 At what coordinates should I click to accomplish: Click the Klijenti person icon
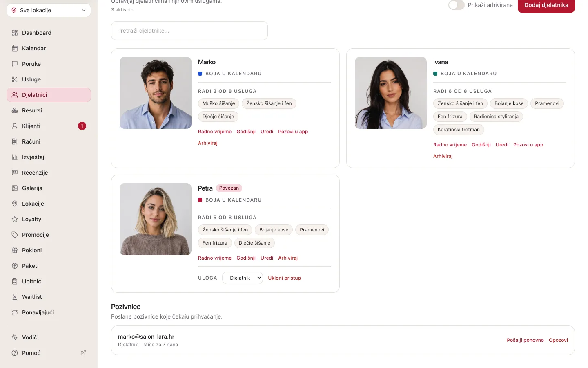pos(15,126)
